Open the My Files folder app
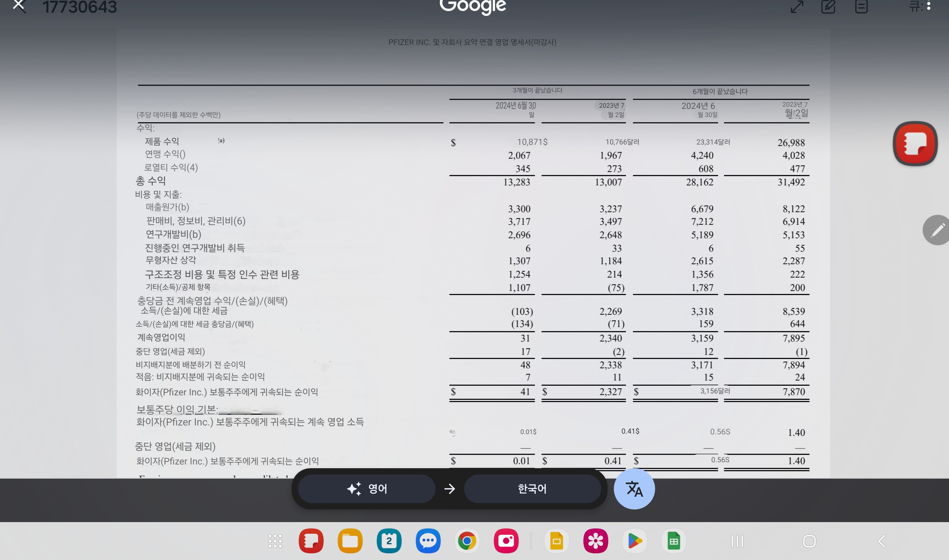Viewport: 949px width, 560px height. 350,541
